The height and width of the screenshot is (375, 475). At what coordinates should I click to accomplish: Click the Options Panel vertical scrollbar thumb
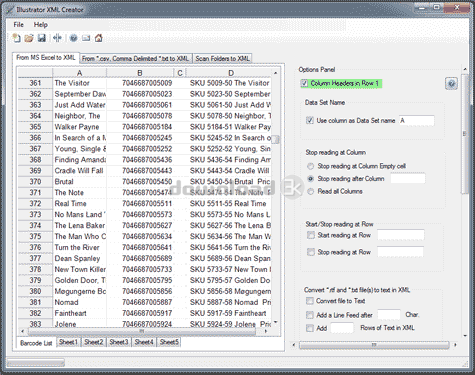click(465, 134)
